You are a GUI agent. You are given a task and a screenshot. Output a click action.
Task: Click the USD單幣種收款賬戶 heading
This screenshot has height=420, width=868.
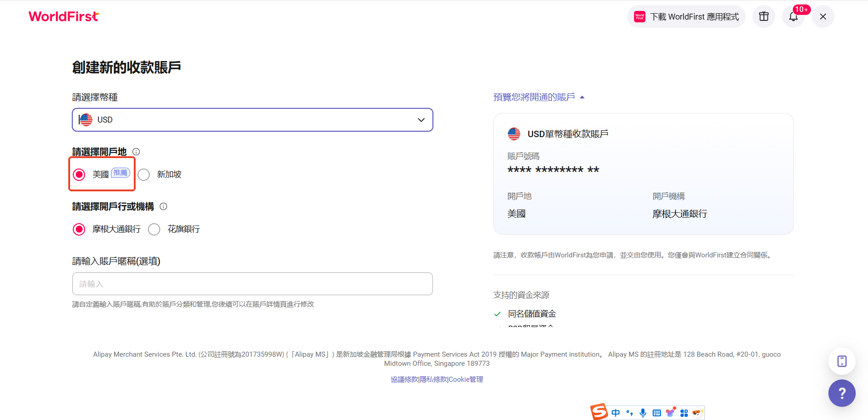pos(568,134)
